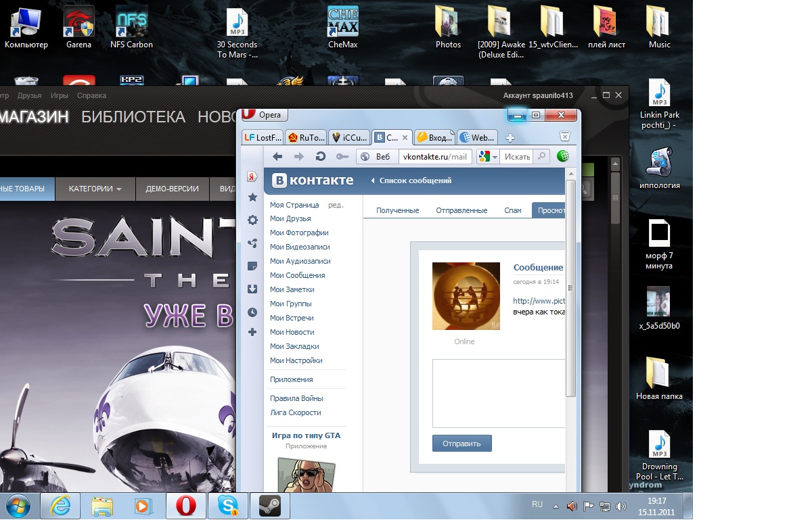
Task: Click the message reply text area
Action: 499,394
